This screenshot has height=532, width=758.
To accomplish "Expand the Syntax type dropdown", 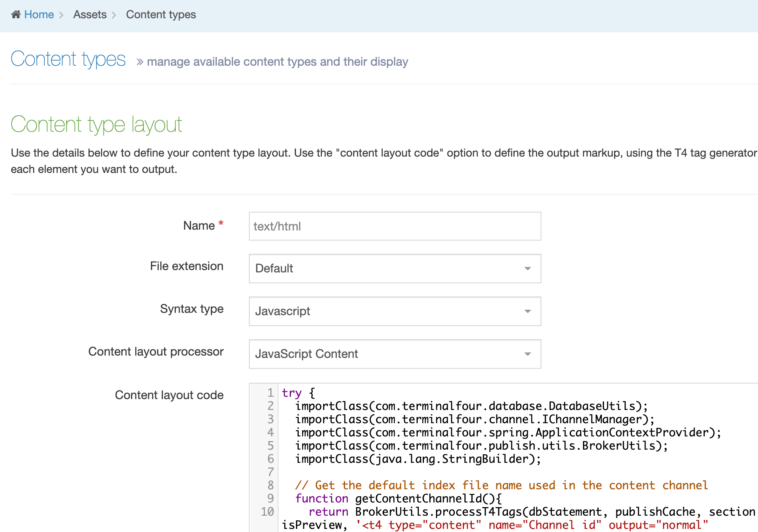I will coord(389,311).
